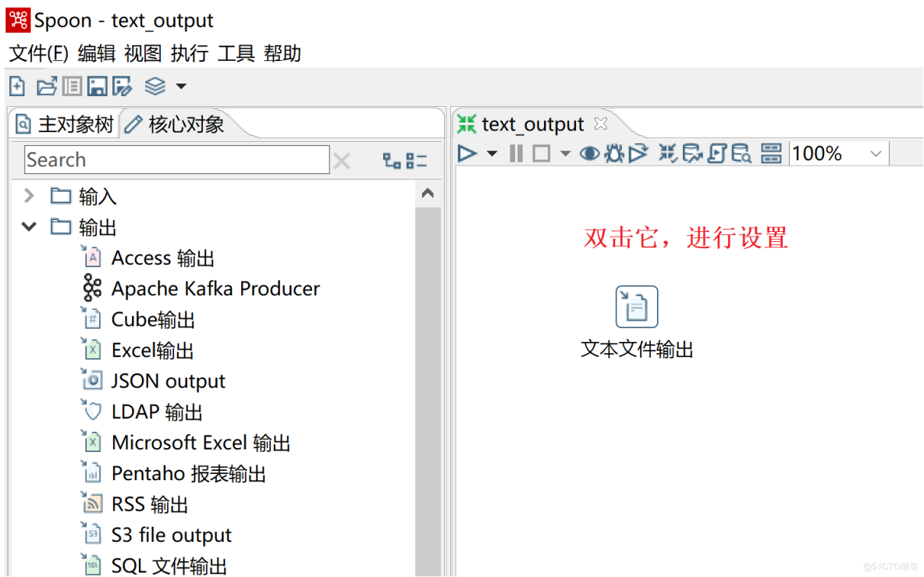Close the text_output tab
This screenshot has height=577, width=924.
coord(601,124)
